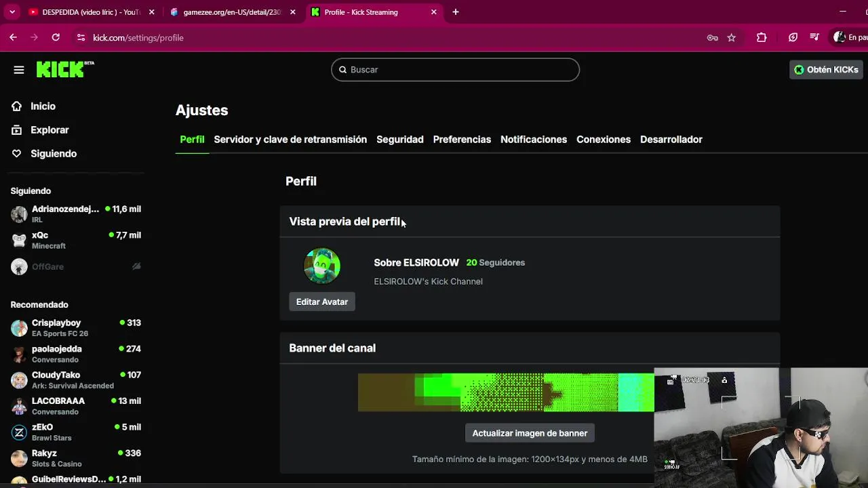Screen dimensions: 868x488
Task: Go to the Siguiendo page
Action: (x=54, y=154)
